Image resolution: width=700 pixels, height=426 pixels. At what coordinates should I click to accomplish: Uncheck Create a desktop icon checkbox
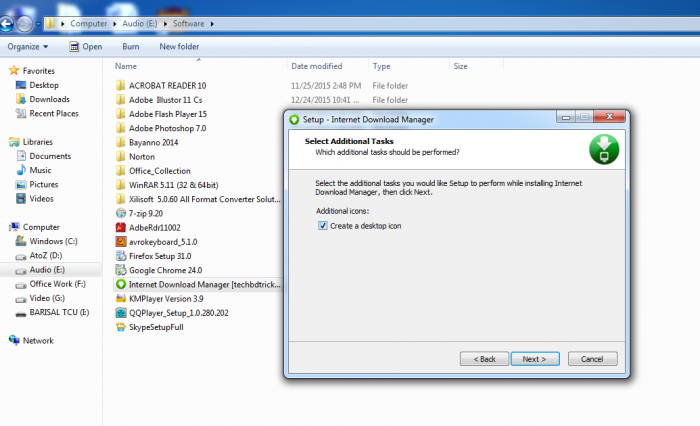[322, 226]
